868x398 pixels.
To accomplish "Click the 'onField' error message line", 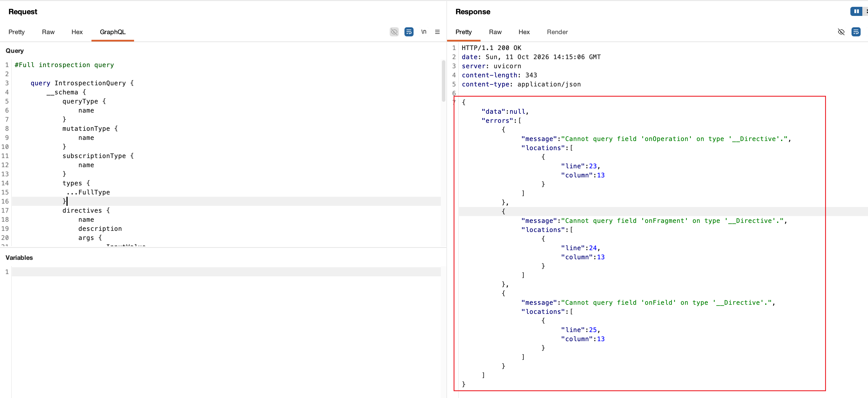I will 648,303.
